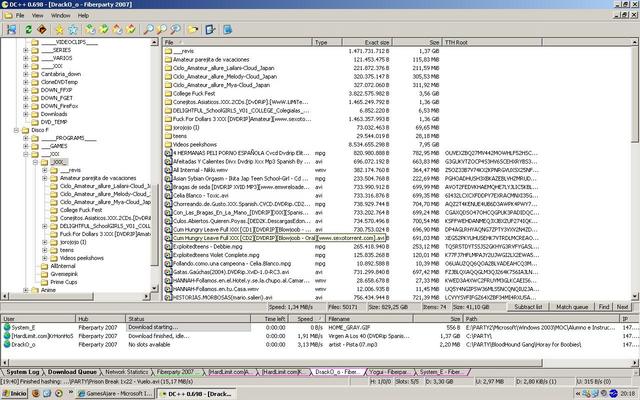The width and height of the screenshot is (640, 400).
Task: Expand the DOWN_FFXP folder node
Action: point(26,90)
